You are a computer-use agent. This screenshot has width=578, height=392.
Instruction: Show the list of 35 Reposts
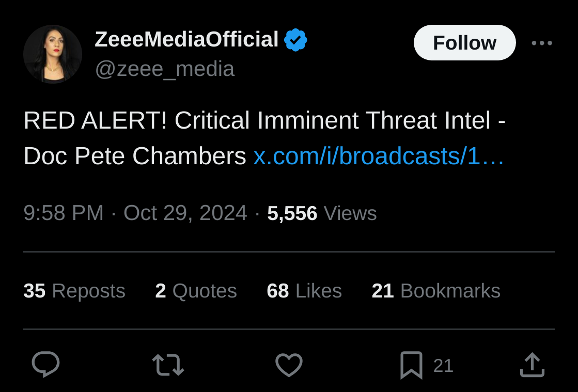pos(74,291)
